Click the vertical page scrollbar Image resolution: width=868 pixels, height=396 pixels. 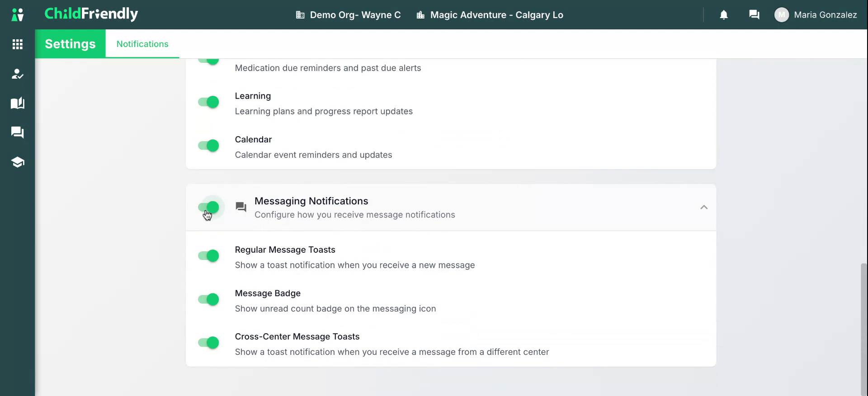pos(864,329)
